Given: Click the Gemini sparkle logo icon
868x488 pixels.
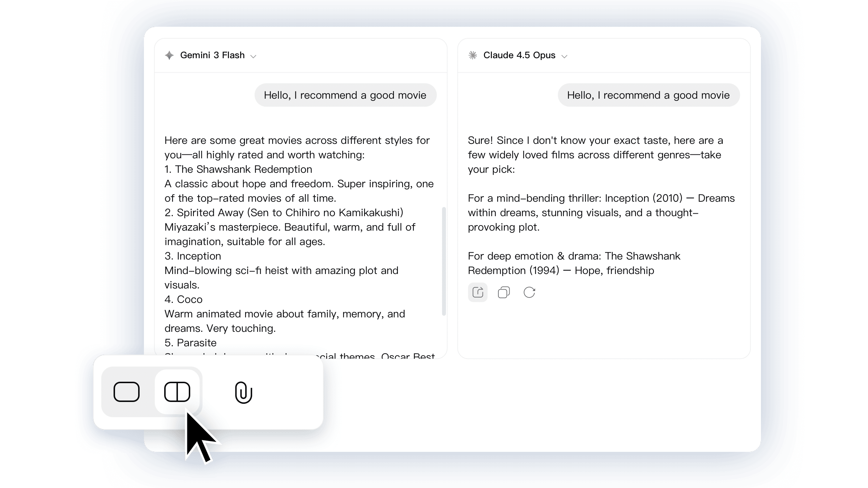Looking at the screenshot, I should tap(169, 55).
